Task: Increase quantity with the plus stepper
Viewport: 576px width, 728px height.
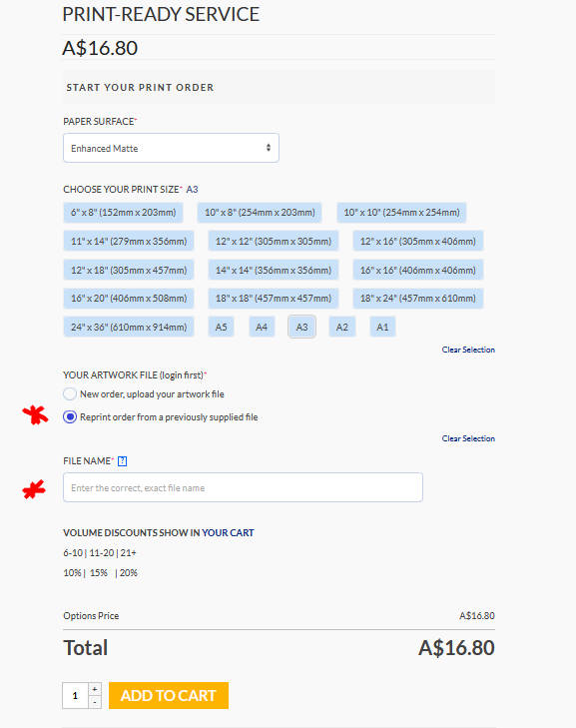Action: pyautogui.click(x=95, y=688)
